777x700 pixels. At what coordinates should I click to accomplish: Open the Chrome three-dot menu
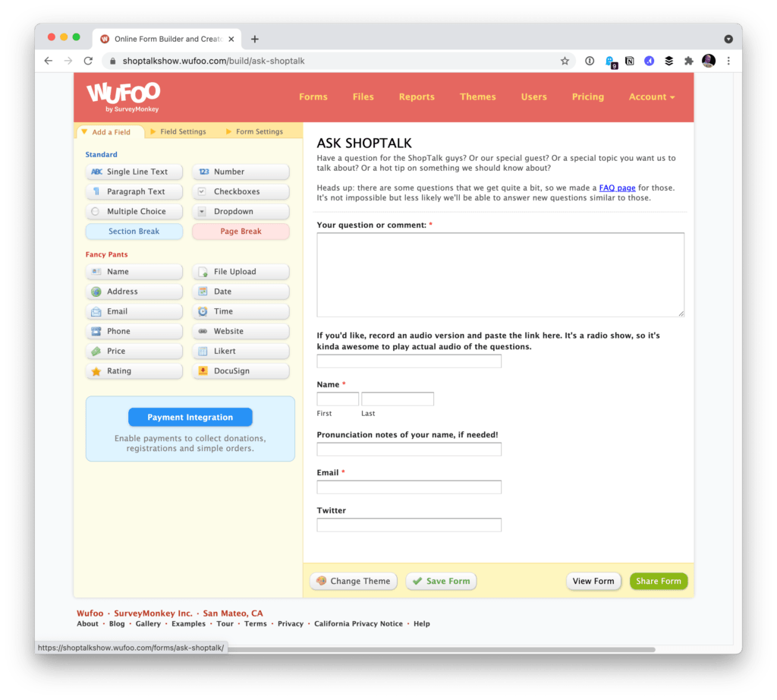pyautogui.click(x=728, y=61)
